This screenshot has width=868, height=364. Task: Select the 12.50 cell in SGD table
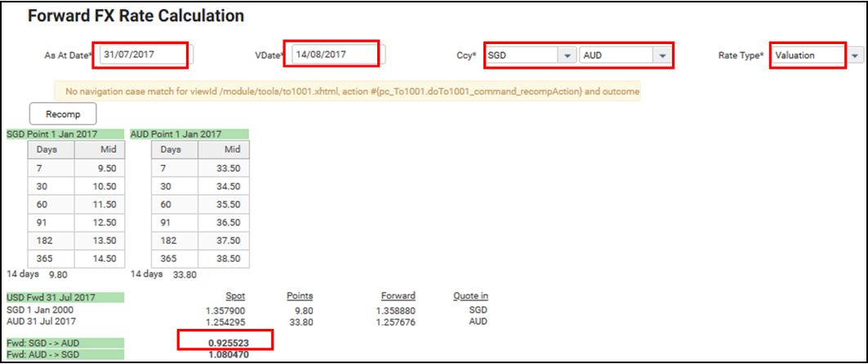click(100, 223)
